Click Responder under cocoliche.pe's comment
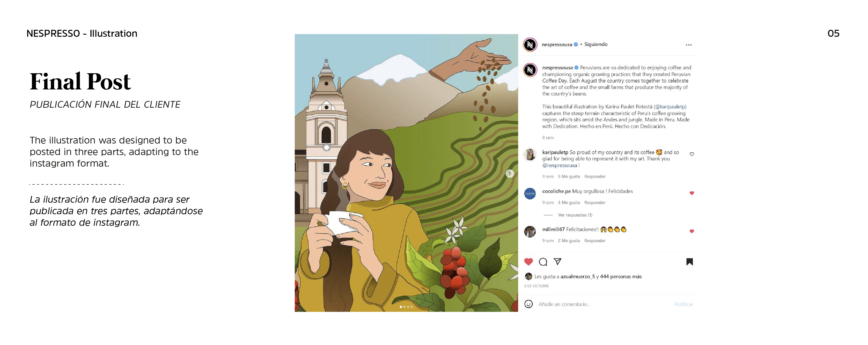Screen dimensions: 868x345 click(x=595, y=203)
